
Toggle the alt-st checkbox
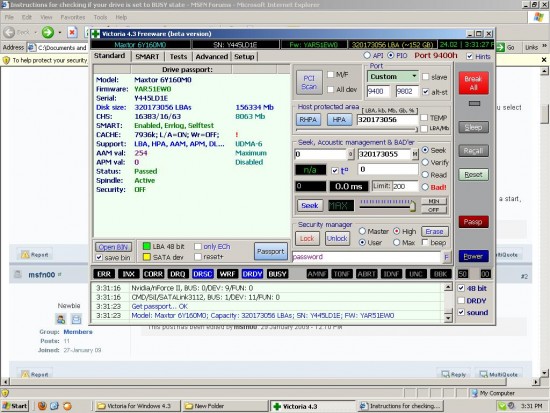pos(425,92)
